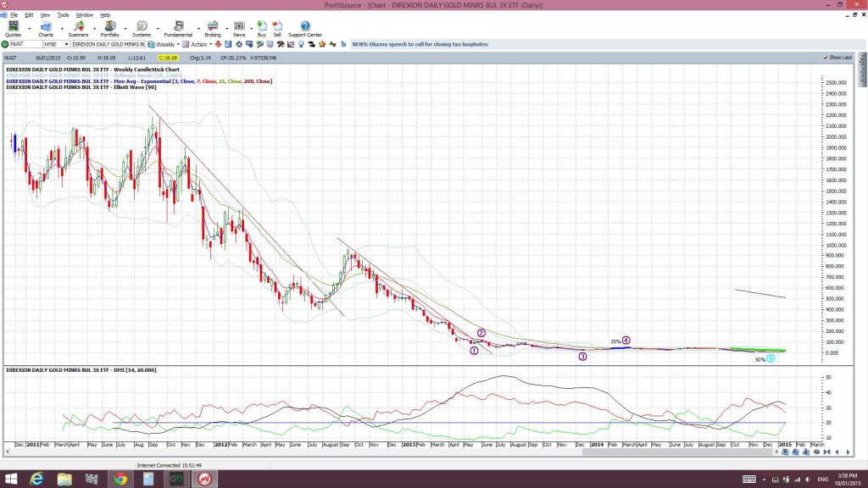This screenshot has height=488, width=868.
Task: Click the ENG language indicator in the tray
Action: point(822,480)
